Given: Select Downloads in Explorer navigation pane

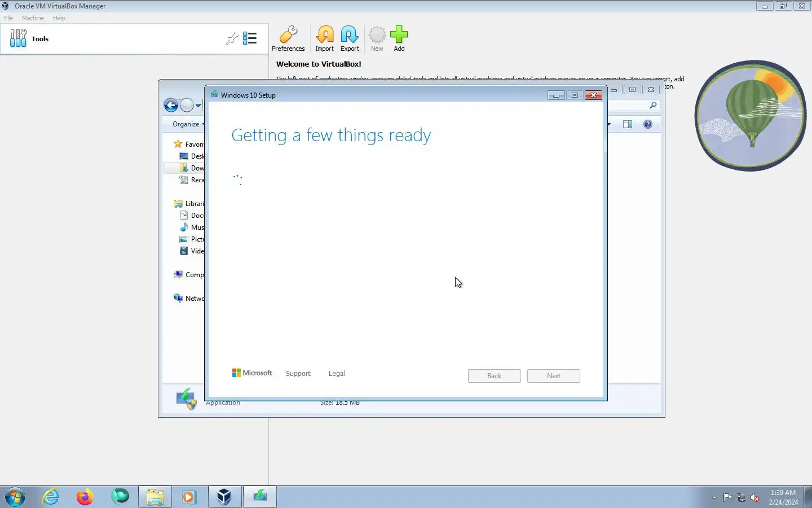Looking at the screenshot, I should 191,168.
